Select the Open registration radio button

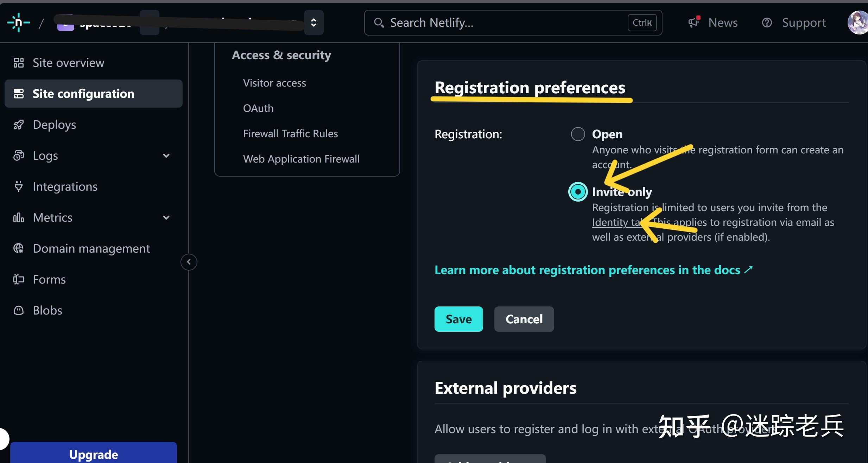[578, 134]
